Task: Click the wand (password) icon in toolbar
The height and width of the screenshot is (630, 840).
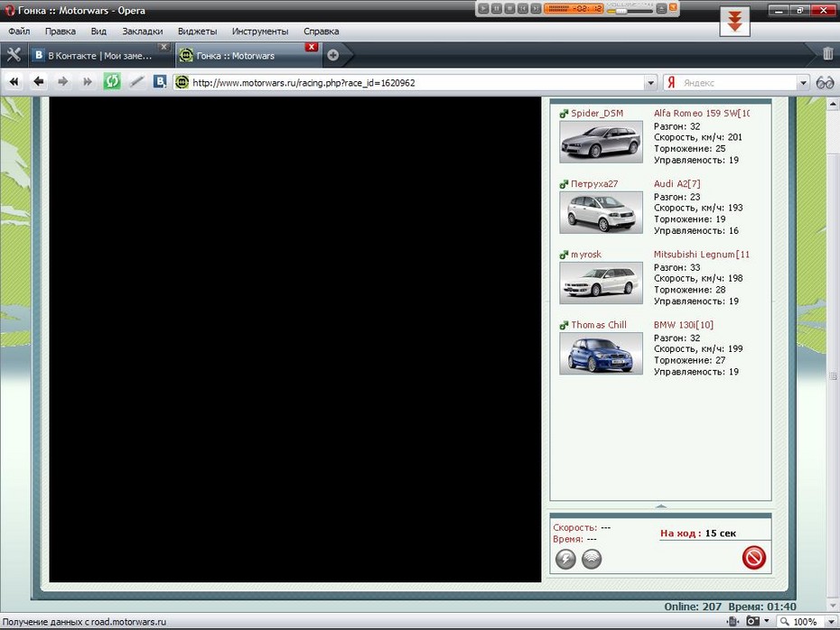Action: click(x=136, y=82)
